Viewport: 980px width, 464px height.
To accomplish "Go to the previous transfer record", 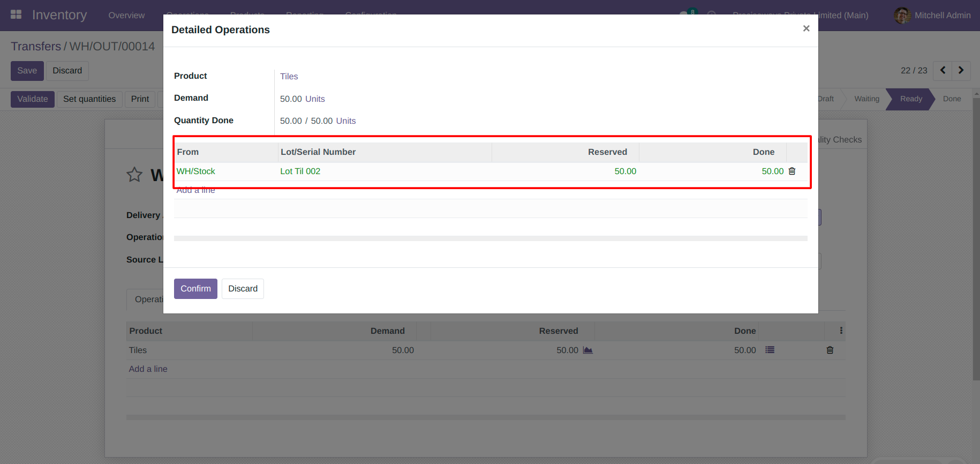I will point(943,70).
